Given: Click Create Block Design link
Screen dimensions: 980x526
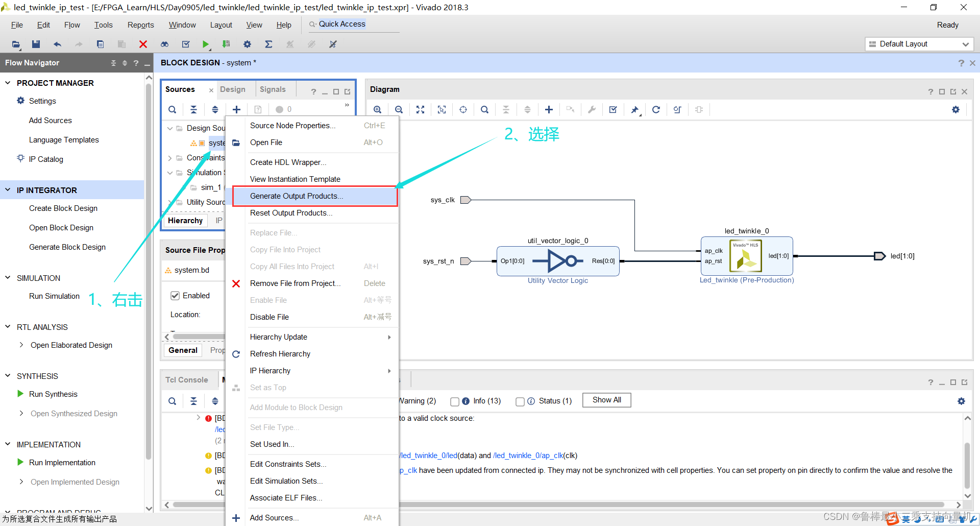Looking at the screenshot, I should click(x=63, y=208).
